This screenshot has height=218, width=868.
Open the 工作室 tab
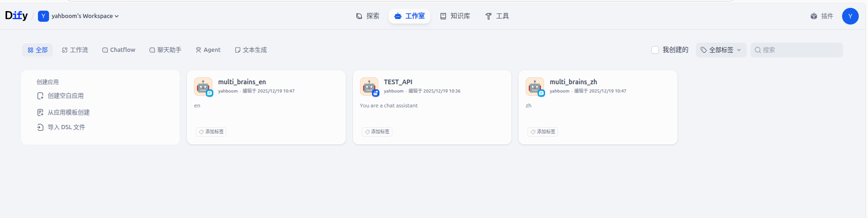point(409,16)
